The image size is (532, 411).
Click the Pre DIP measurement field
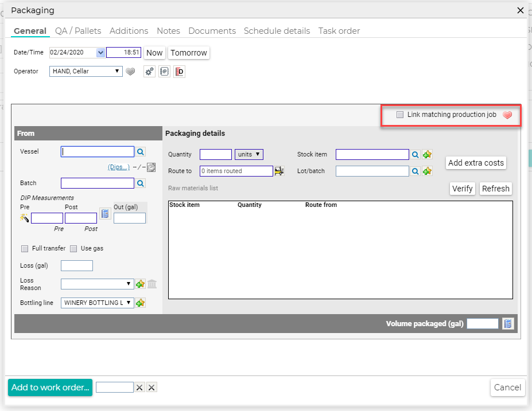pyautogui.click(x=47, y=218)
